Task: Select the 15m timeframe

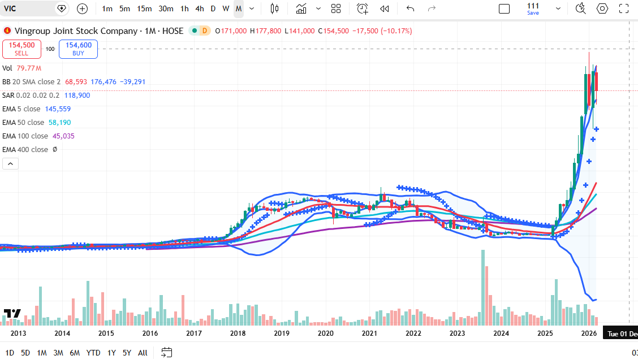Action: point(144,8)
